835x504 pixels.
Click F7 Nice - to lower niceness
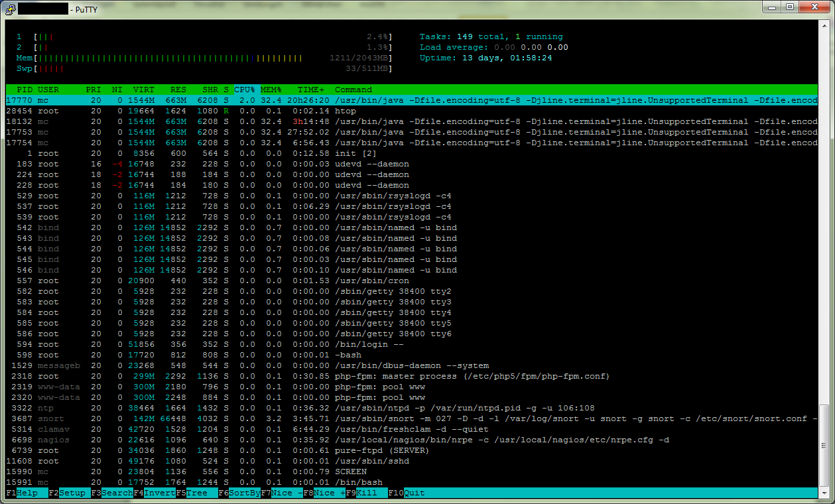(282, 493)
